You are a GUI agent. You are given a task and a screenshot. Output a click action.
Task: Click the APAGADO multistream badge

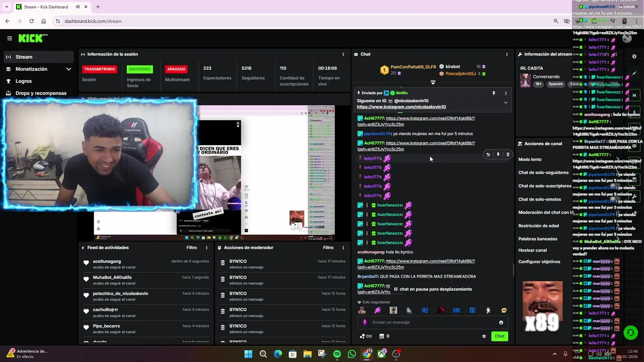(176, 69)
